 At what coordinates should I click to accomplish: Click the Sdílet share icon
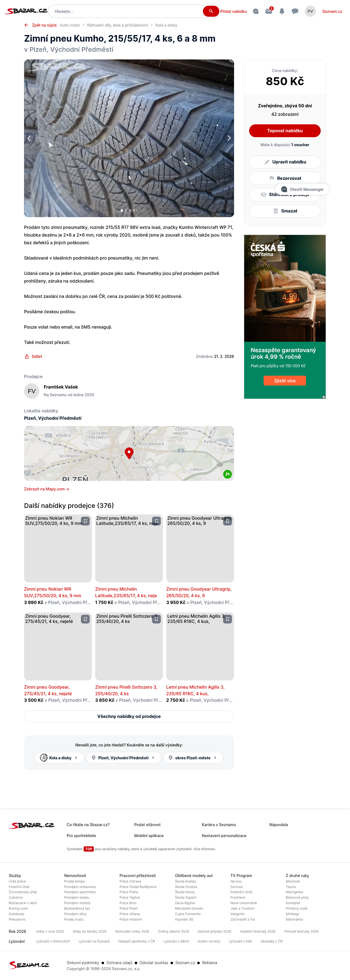[x=27, y=357]
